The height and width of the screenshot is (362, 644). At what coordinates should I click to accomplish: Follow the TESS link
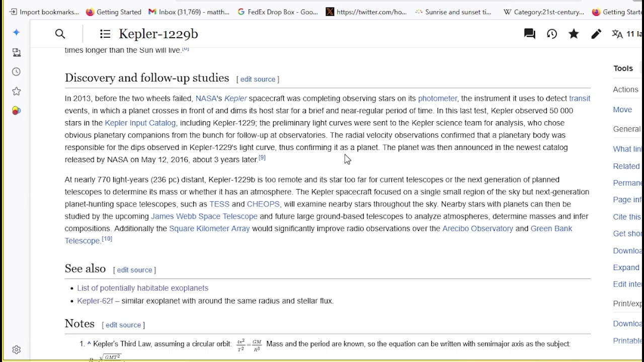219,204
